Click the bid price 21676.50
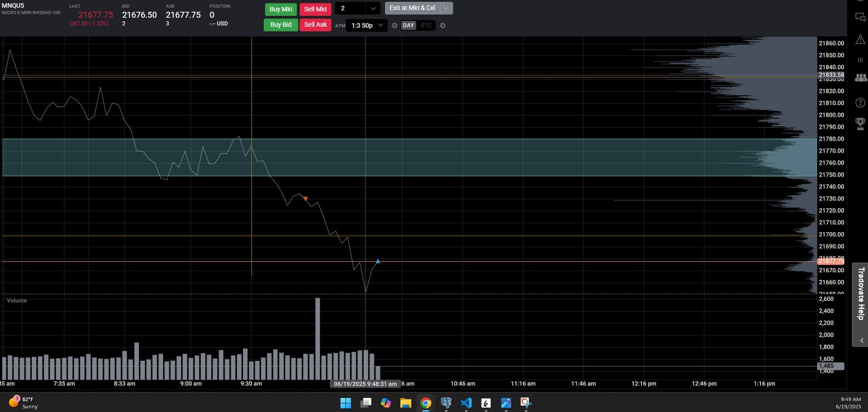 point(139,15)
